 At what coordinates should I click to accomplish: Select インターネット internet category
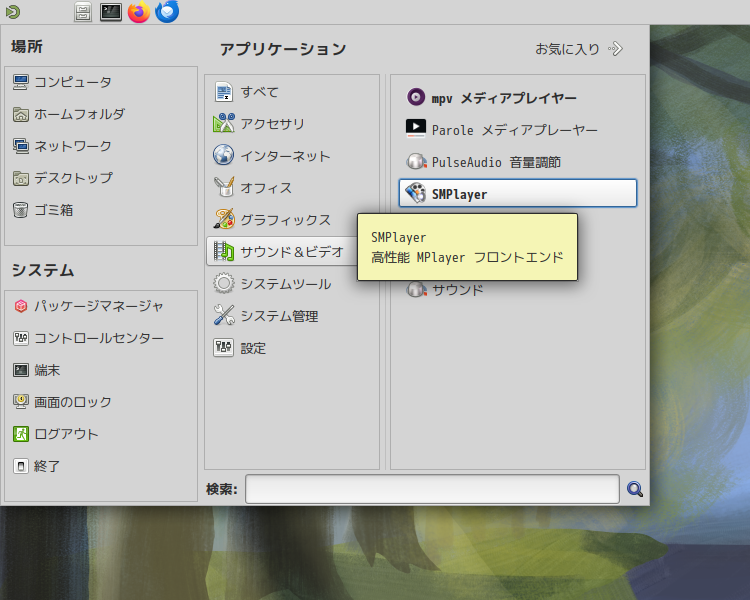pyautogui.click(x=292, y=156)
